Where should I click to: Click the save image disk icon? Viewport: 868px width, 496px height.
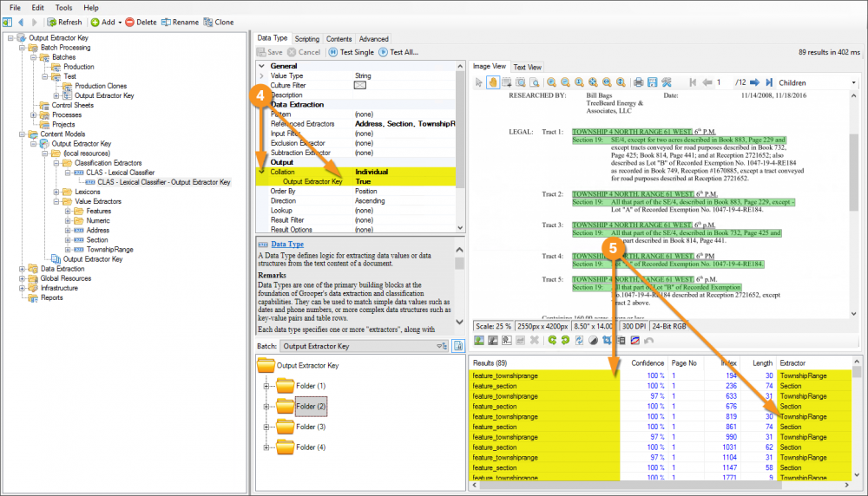pyautogui.click(x=653, y=82)
